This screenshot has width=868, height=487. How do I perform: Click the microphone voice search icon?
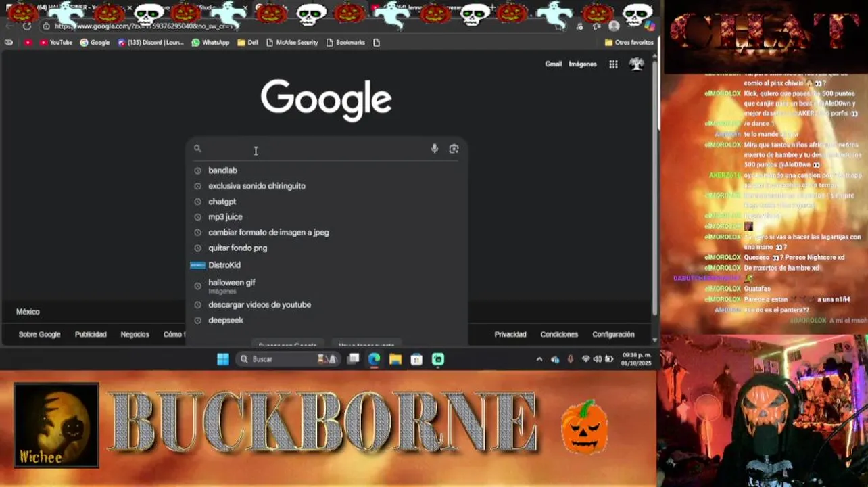pyautogui.click(x=435, y=149)
